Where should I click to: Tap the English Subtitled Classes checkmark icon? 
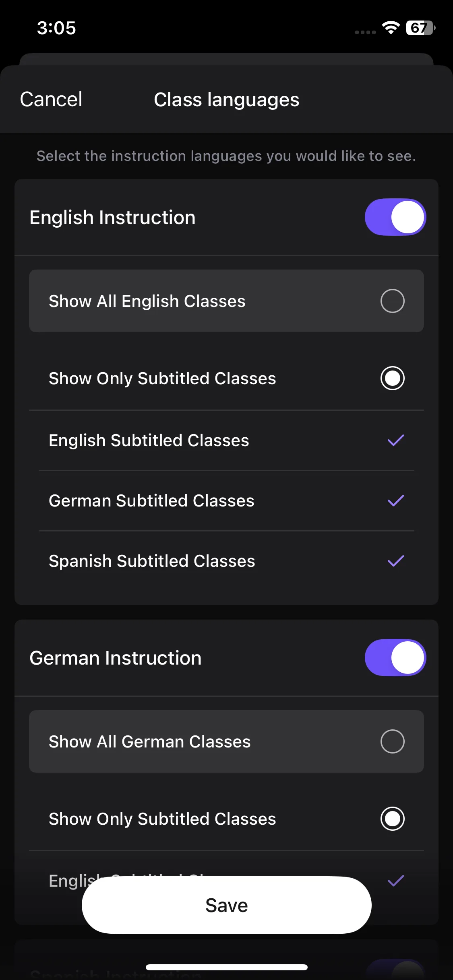[x=395, y=441]
